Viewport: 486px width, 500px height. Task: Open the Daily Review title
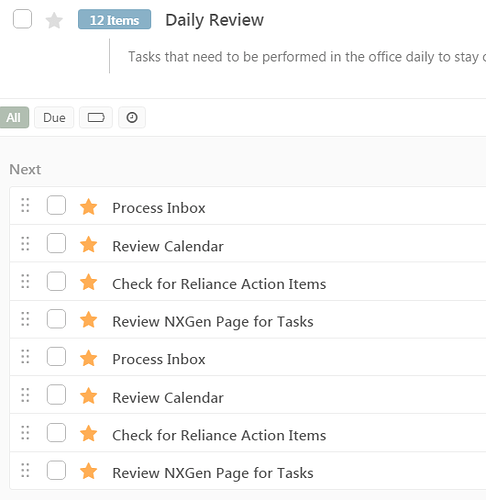[x=214, y=20]
